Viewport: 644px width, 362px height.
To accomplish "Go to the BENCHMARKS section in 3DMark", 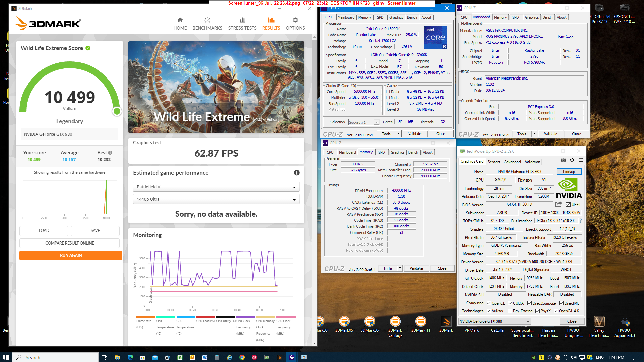I will point(207,23).
